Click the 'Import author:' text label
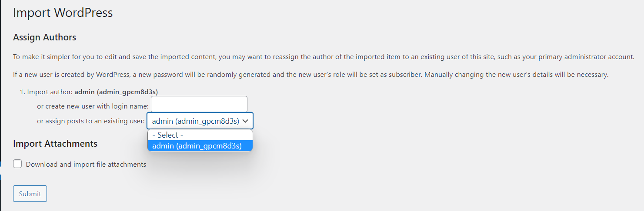 pyautogui.click(x=50, y=92)
